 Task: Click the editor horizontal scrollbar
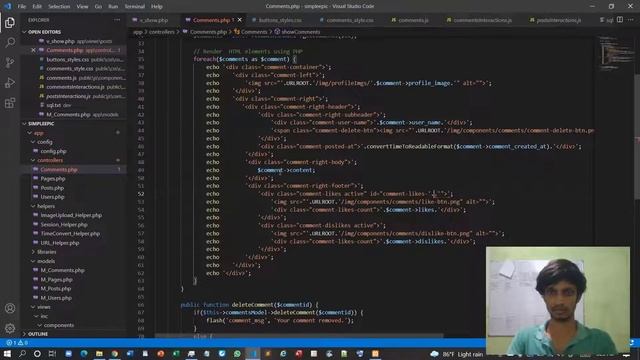coord(299,336)
